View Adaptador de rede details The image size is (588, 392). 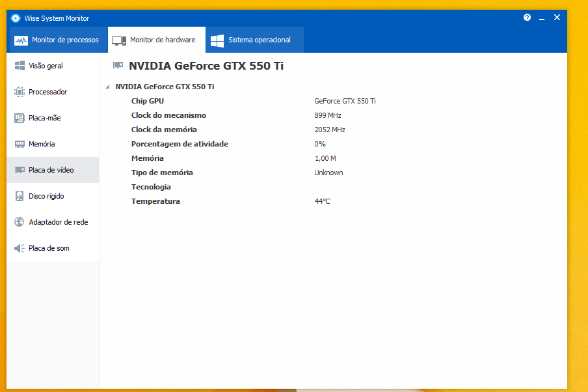pyautogui.click(x=53, y=222)
